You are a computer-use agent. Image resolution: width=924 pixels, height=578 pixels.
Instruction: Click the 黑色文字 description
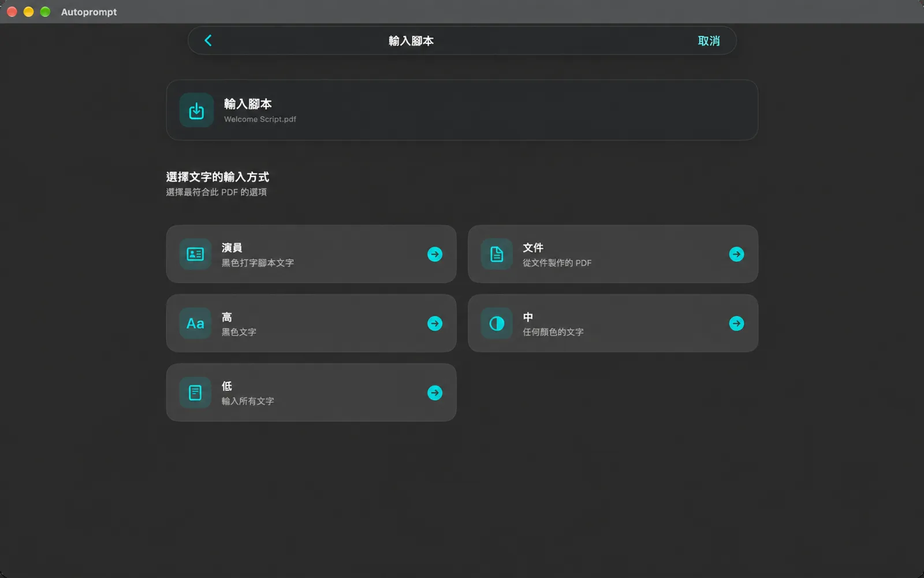tap(239, 332)
